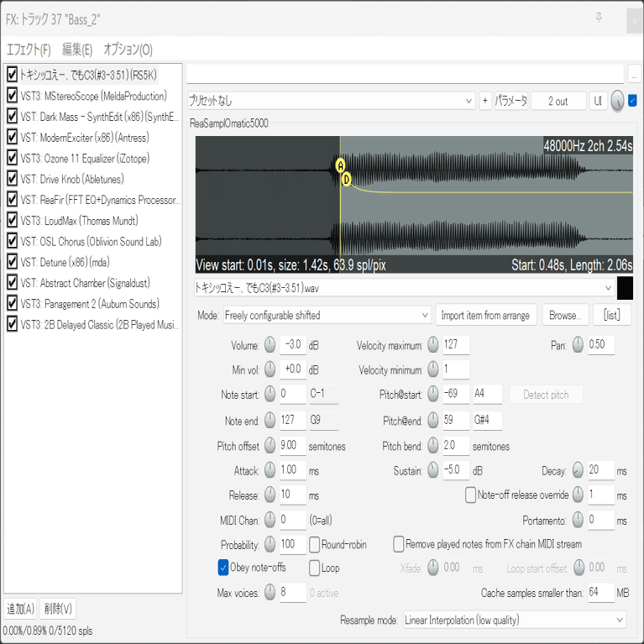Click the Max voices knob
Viewport: 644px width, 644px height.
point(270,592)
